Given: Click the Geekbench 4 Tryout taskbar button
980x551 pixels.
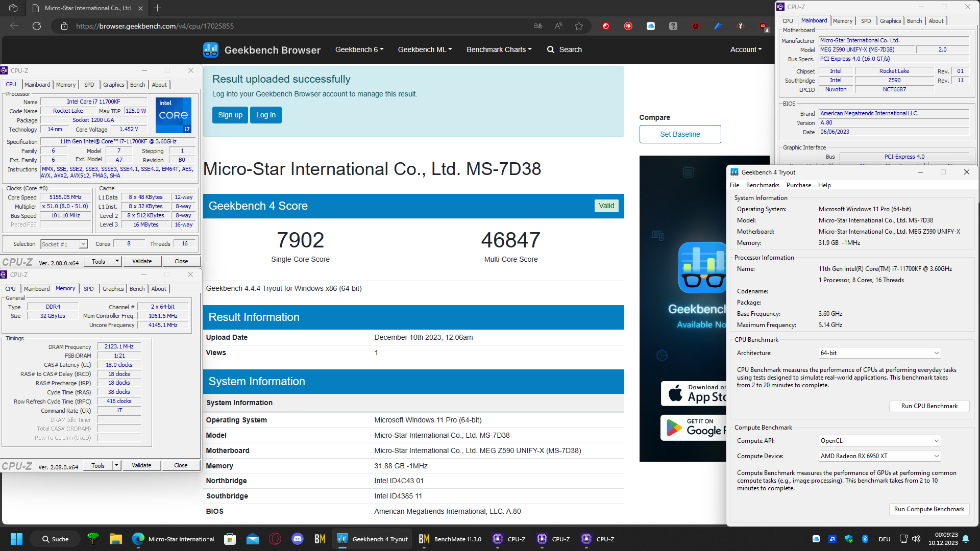Looking at the screenshot, I should (373, 539).
